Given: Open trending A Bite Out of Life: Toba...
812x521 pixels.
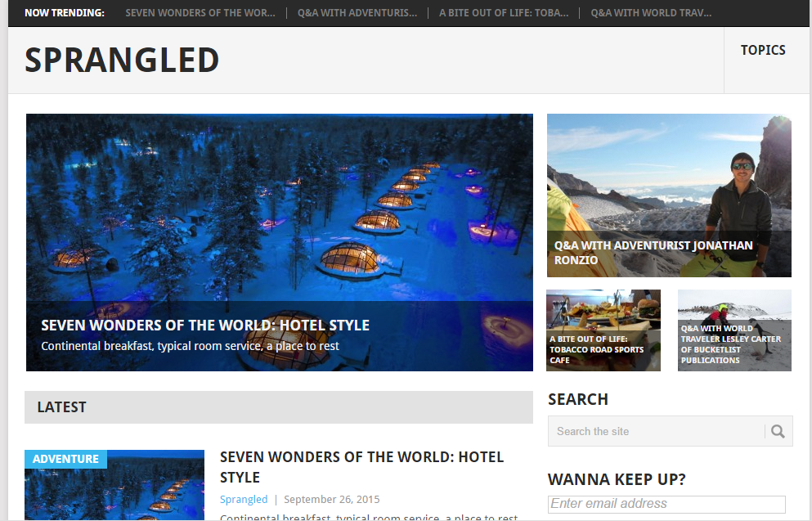Looking at the screenshot, I should point(504,13).
